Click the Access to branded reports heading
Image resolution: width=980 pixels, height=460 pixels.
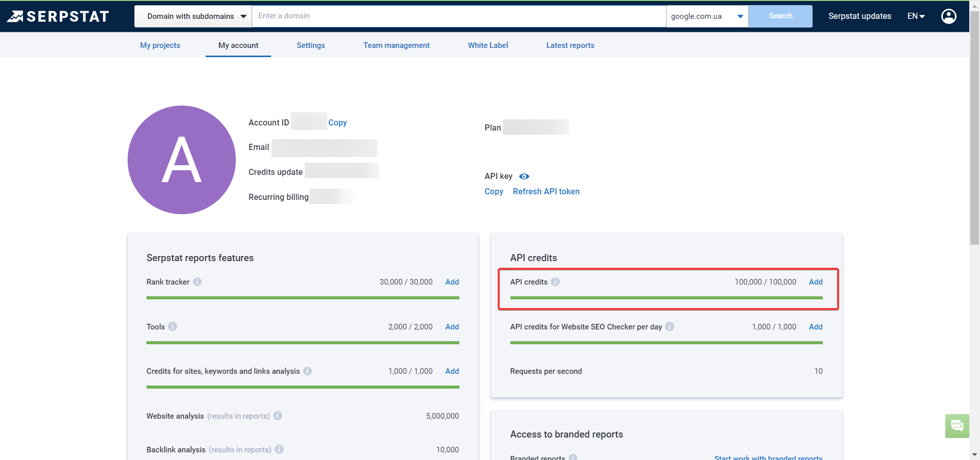pos(567,435)
